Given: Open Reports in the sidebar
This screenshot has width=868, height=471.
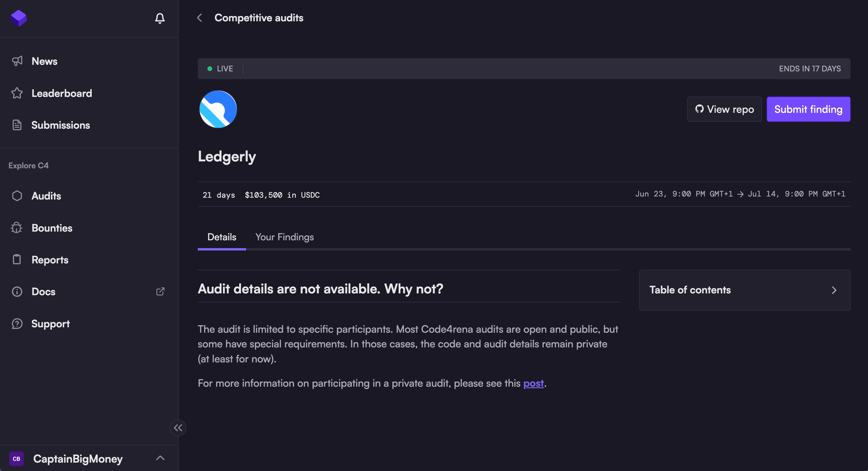Looking at the screenshot, I should tap(50, 259).
